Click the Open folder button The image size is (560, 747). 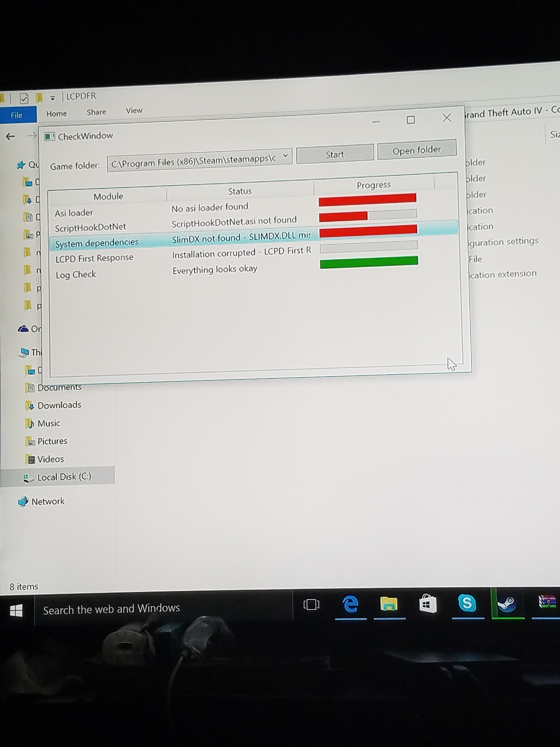(416, 150)
